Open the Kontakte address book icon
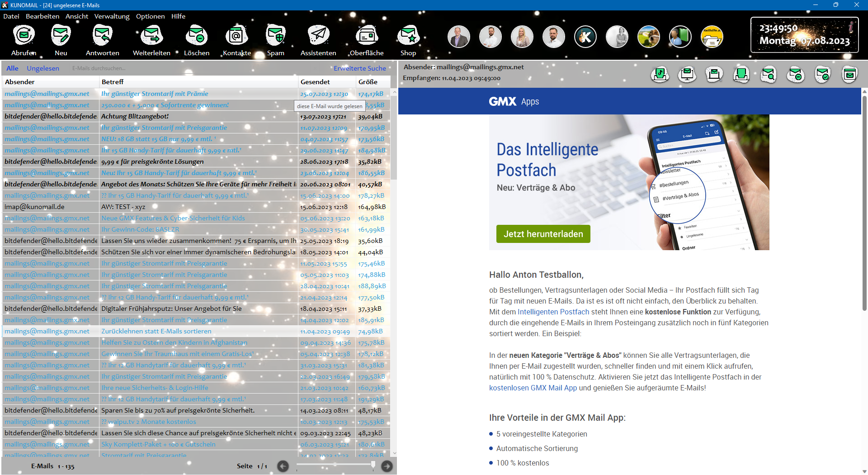Viewport: 868px width, 475px height. click(x=236, y=35)
